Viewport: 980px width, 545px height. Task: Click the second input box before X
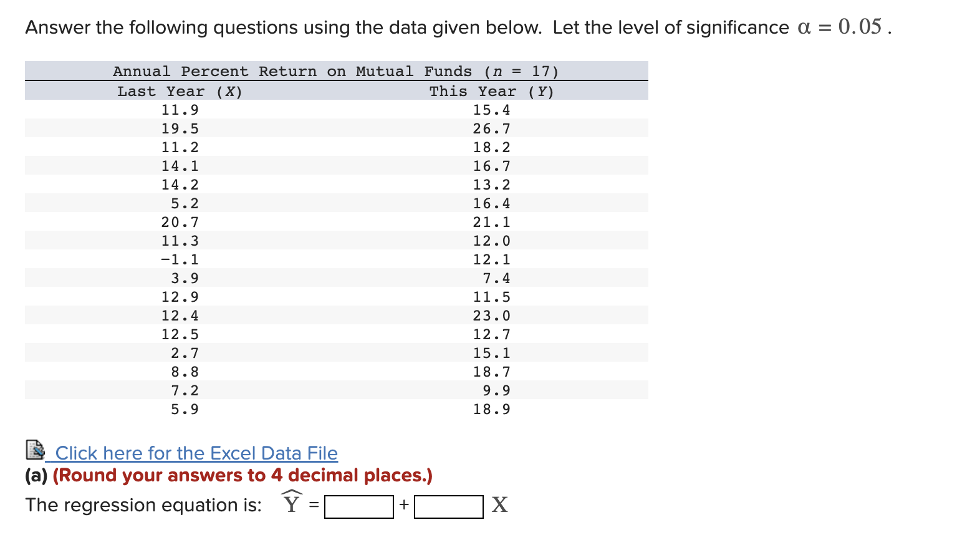[x=448, y=506]
